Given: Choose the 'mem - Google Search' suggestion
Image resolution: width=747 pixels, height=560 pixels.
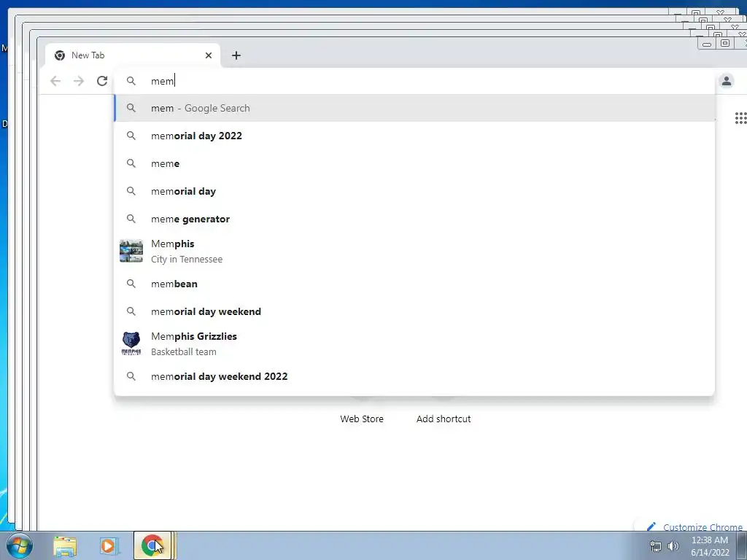Looking at the screenshot, I should [414, 108].
